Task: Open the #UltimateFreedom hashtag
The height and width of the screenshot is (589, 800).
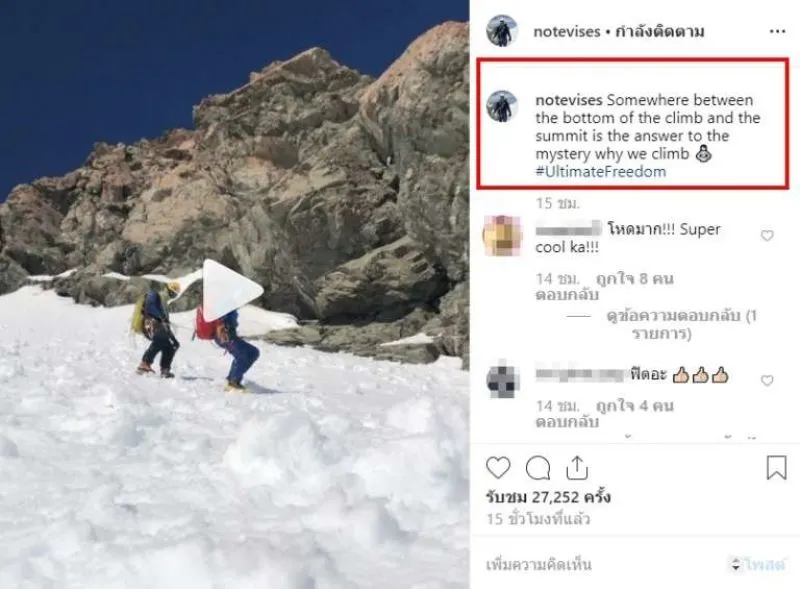Action: coord(601,171)
